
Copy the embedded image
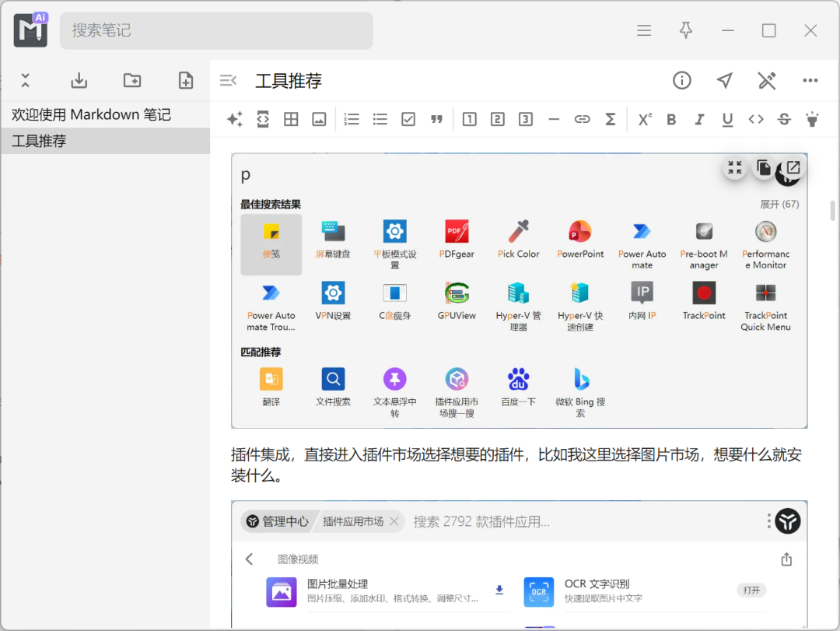click(x=764, y=168)
